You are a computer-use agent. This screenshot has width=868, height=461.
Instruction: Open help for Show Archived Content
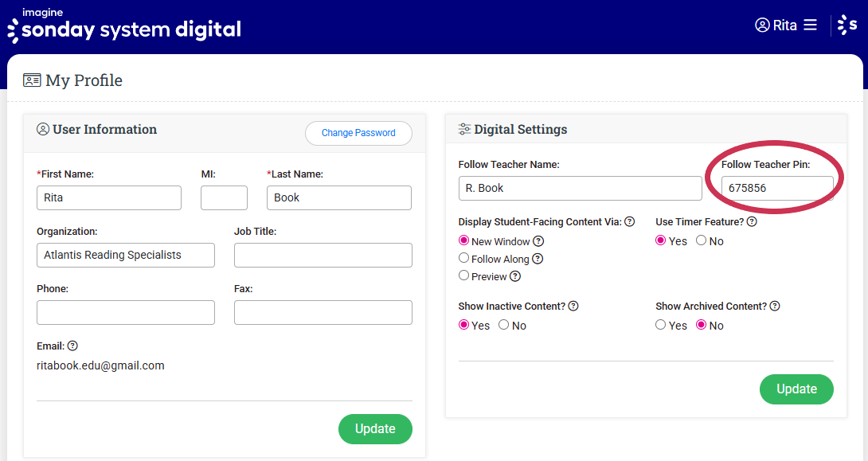pyautogui.click(x=775, y=307)
